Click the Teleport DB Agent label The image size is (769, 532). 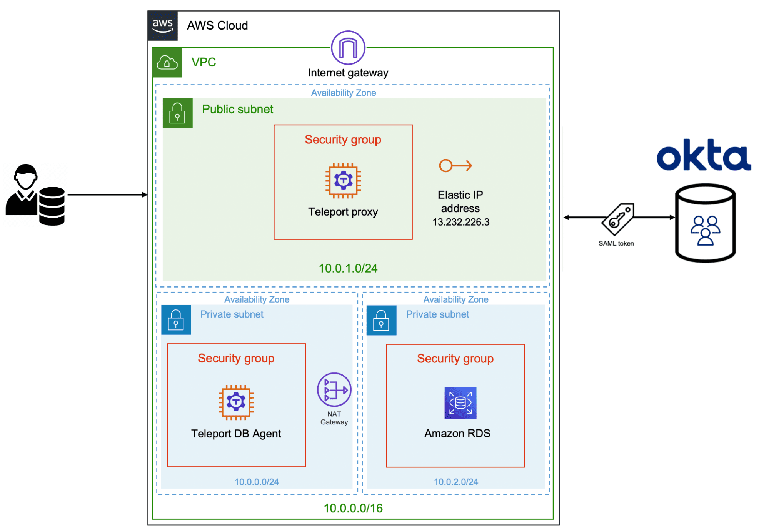pyautogui.click(x=236, y=433)
